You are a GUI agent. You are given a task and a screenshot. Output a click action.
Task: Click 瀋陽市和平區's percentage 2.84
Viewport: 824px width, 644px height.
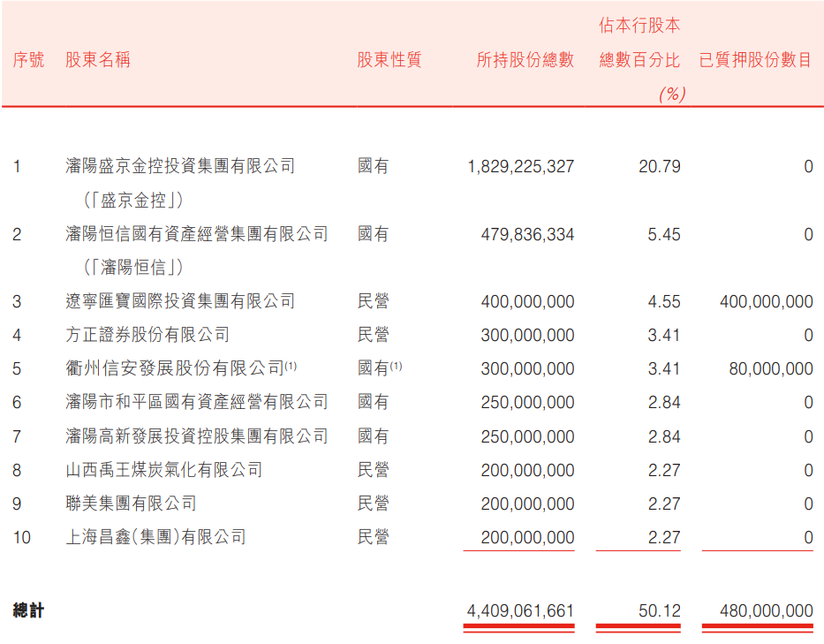tap(664, 403)
